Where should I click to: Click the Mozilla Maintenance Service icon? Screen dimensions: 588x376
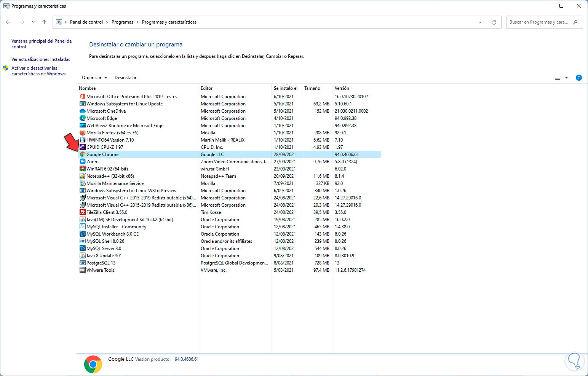[x=82, y=183]
